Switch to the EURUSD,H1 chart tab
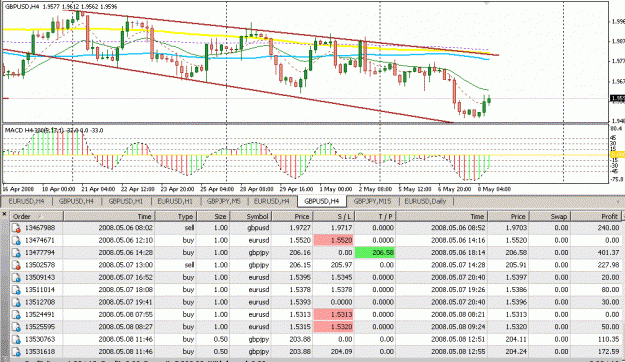Screen dimensions: 625x362 pos(175,201)
